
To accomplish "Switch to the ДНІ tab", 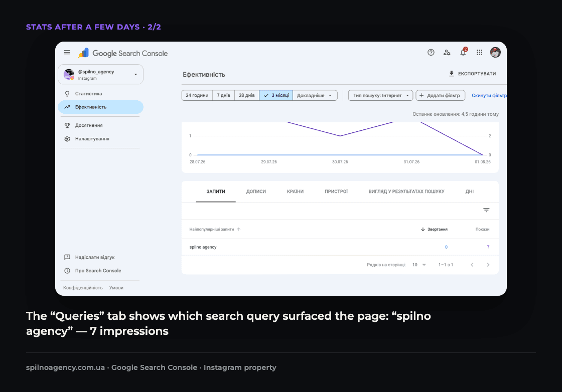I will tap(470, 191).
